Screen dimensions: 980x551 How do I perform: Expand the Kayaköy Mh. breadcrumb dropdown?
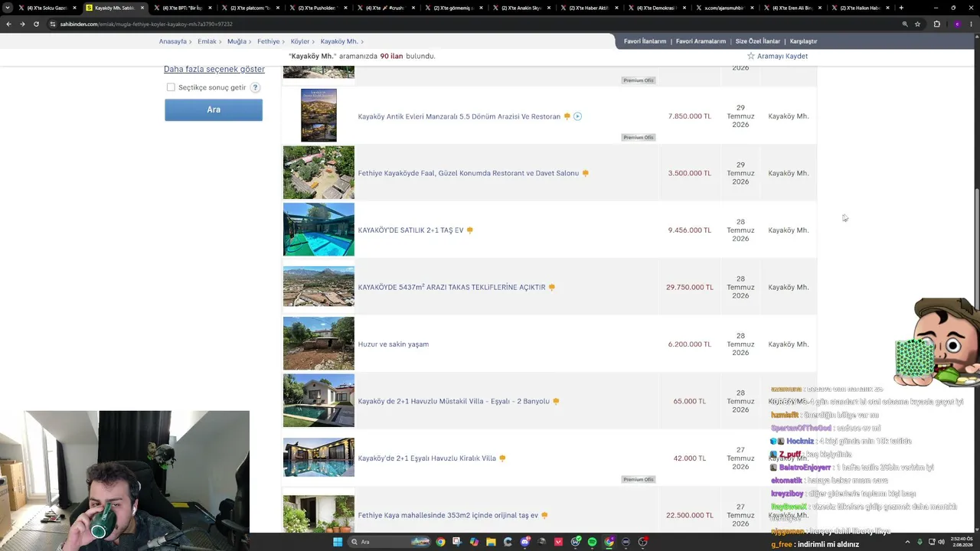pos(362,41)
